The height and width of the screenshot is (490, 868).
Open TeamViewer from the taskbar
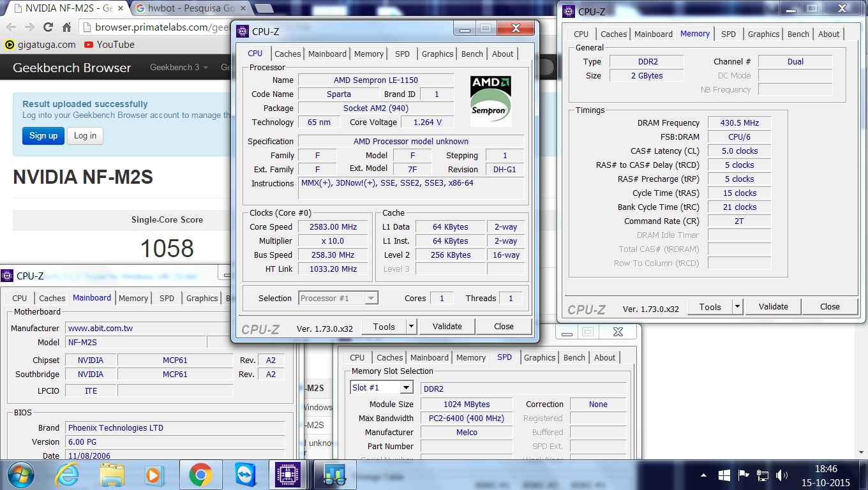pos(245,475)
